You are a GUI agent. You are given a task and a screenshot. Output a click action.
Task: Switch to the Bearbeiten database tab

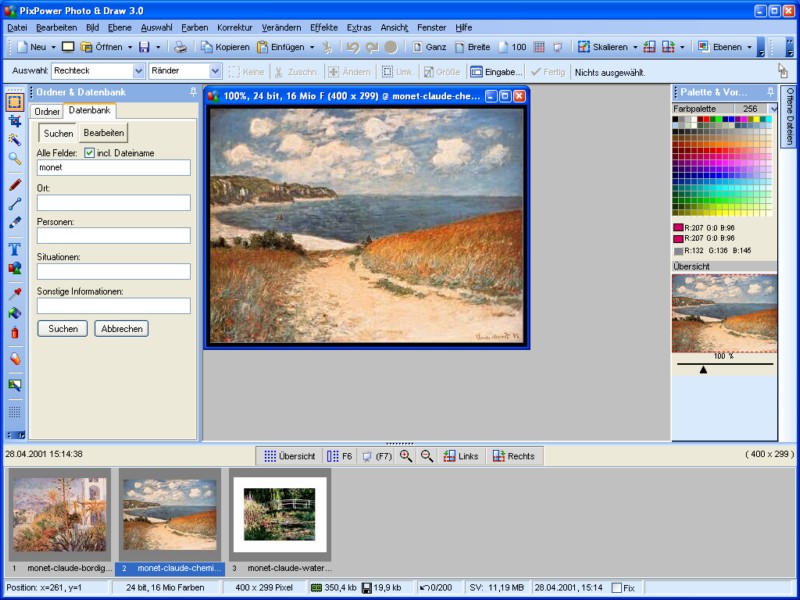(x=104, y=133)
